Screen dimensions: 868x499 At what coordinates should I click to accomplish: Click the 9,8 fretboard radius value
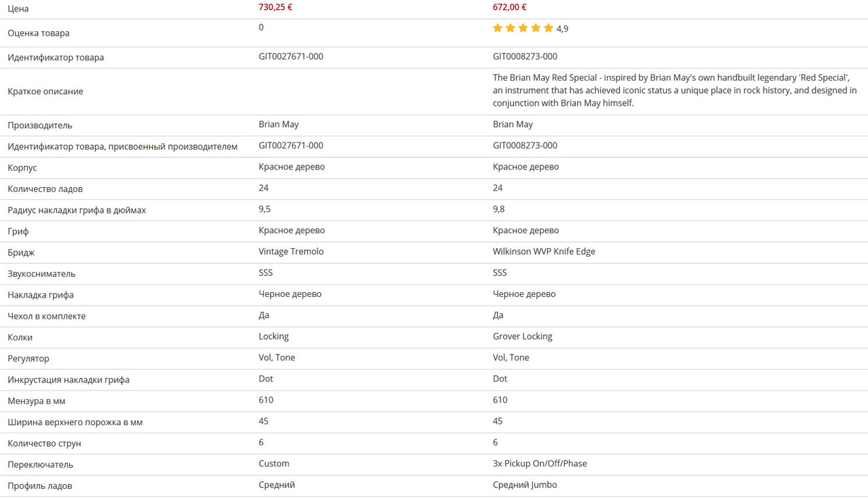498,209
